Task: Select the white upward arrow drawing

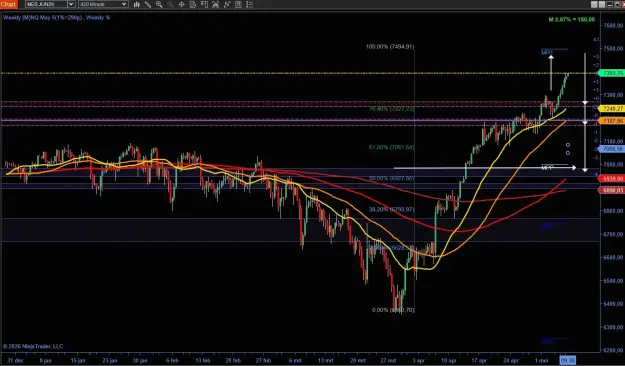Action: (x=551, y=73)
